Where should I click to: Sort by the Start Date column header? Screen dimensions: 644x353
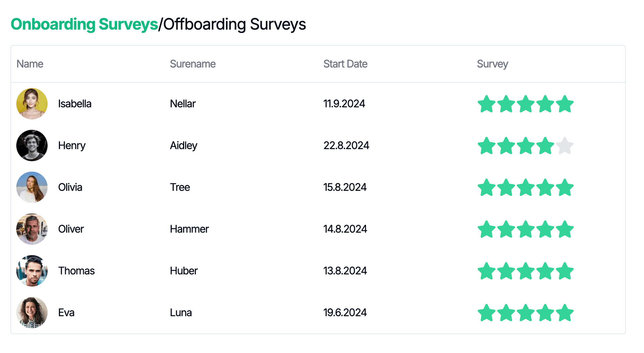pos(345,64)
